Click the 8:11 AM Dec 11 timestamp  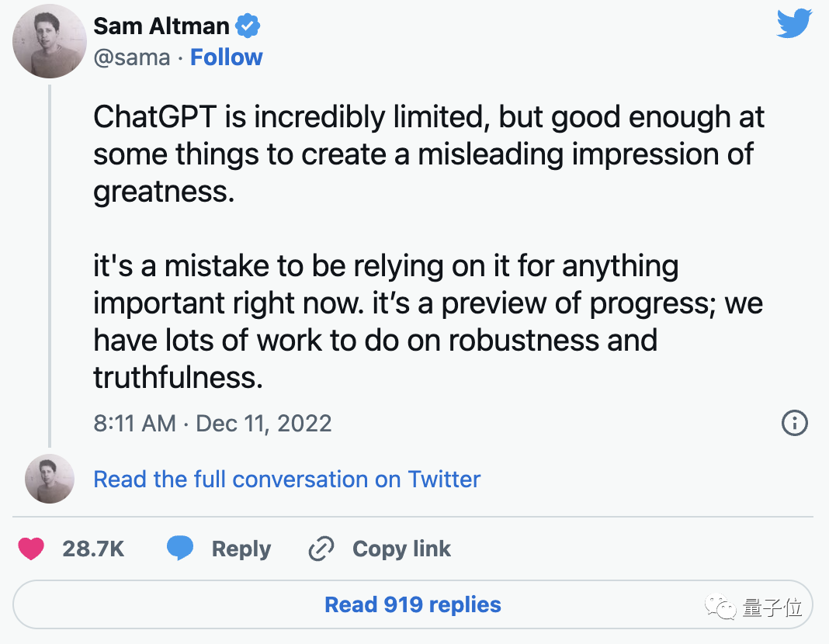(213, 423)
